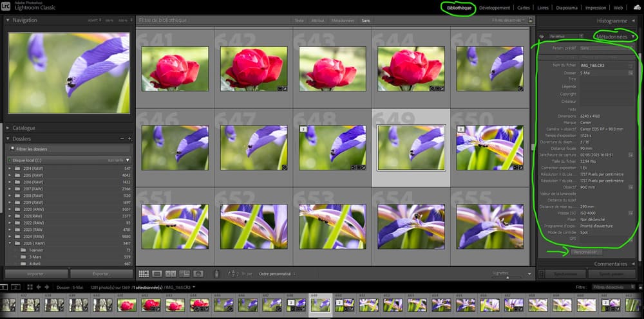The width and height of the screenshot is (644, 319).
Task: Open the Cartes module
Action: coord(522,8)
